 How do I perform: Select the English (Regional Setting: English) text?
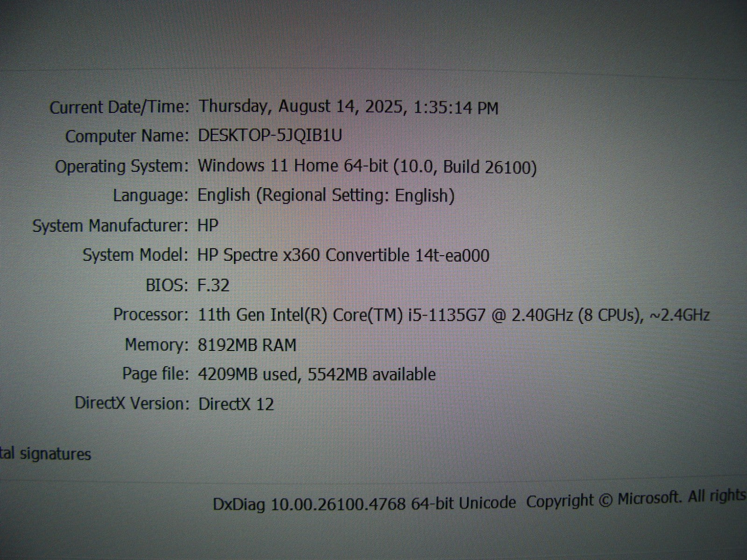pyautogui.click(x=326, y=196)
